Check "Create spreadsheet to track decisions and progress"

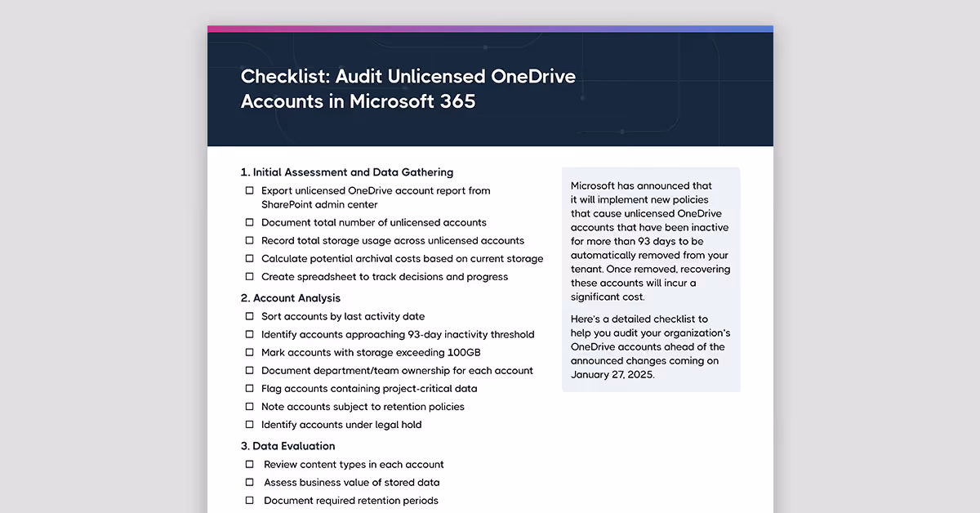249,276
